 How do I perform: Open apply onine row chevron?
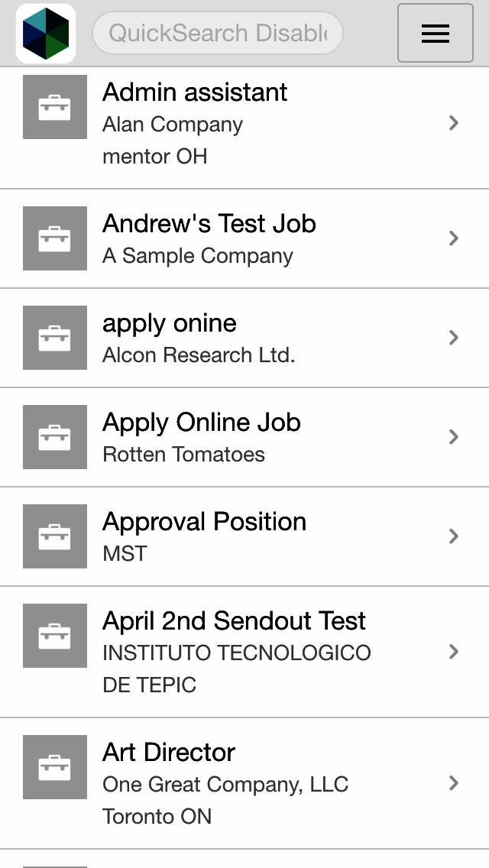(x=454, y=338)
